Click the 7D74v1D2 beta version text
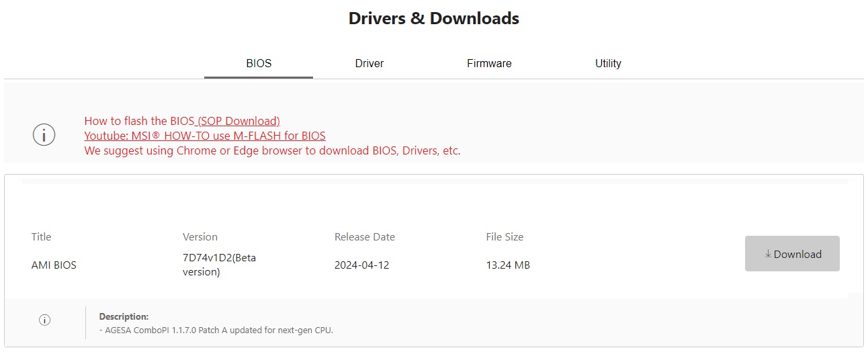Image resolution: width=868 pixels, height=356 pixels. (x=219, y=265)
